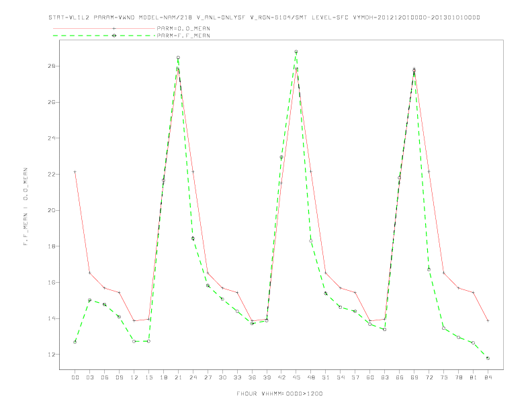Click the green dashed legend line sample

104,36
